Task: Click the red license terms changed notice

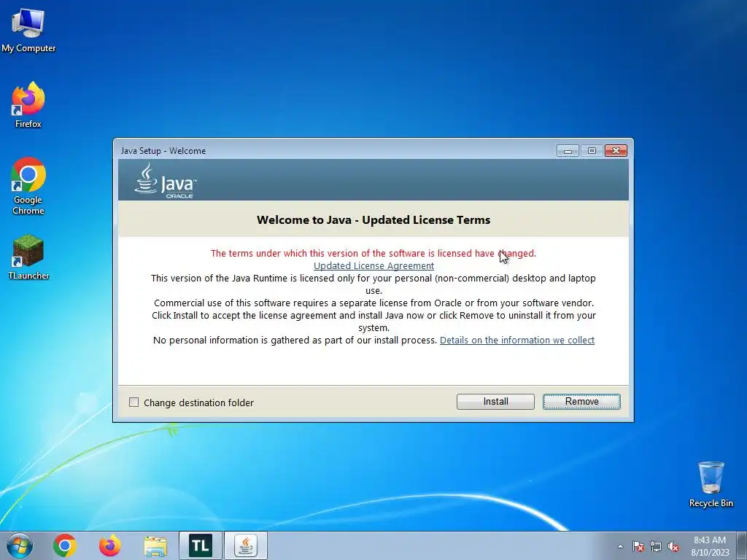Action: [373, 253]
